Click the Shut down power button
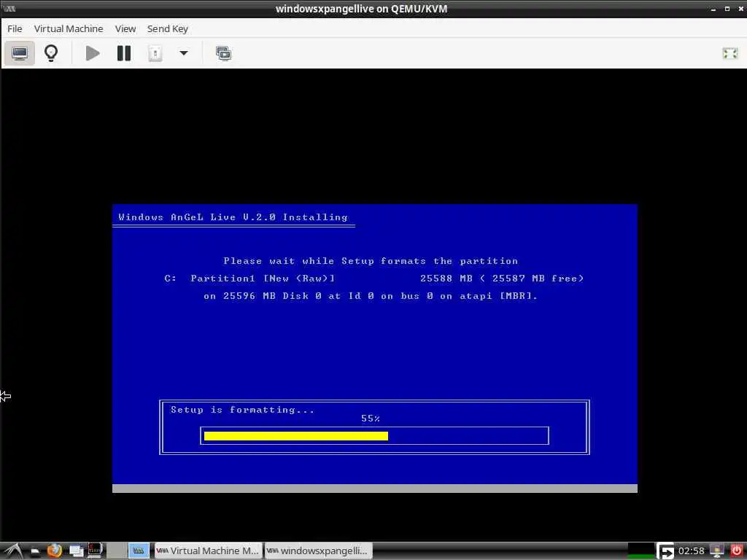 coord(155,53)
